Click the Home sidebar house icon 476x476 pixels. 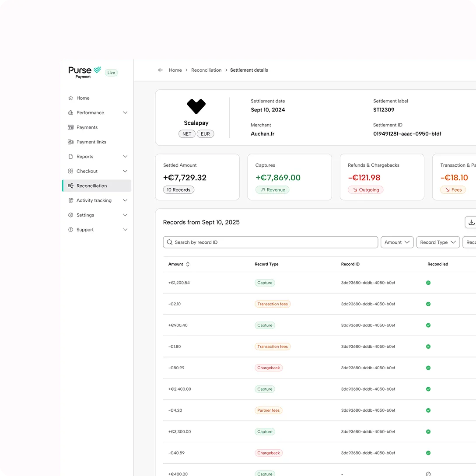click(x=71, y=98)
